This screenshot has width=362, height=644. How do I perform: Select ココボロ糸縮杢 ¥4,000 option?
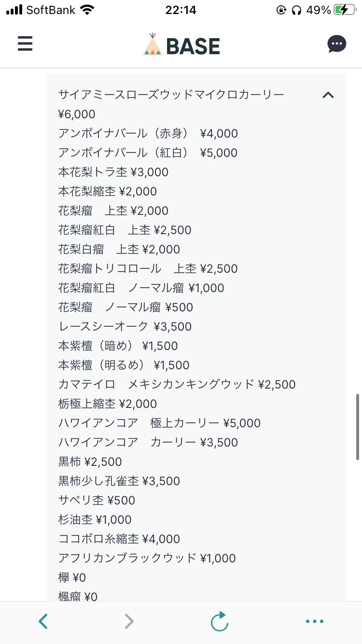[x=119, y=539]
